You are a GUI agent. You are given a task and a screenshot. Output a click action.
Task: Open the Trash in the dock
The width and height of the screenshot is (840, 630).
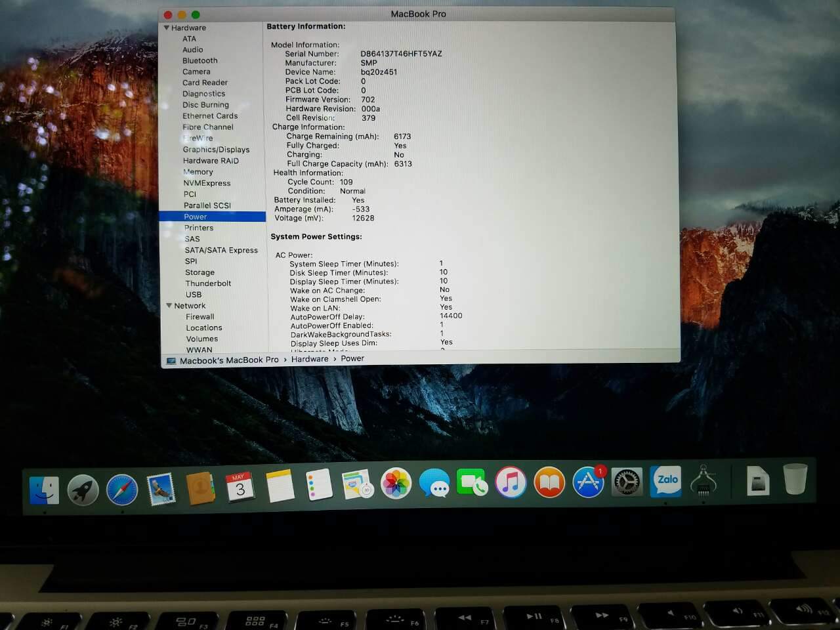click(x=795, y=479)
